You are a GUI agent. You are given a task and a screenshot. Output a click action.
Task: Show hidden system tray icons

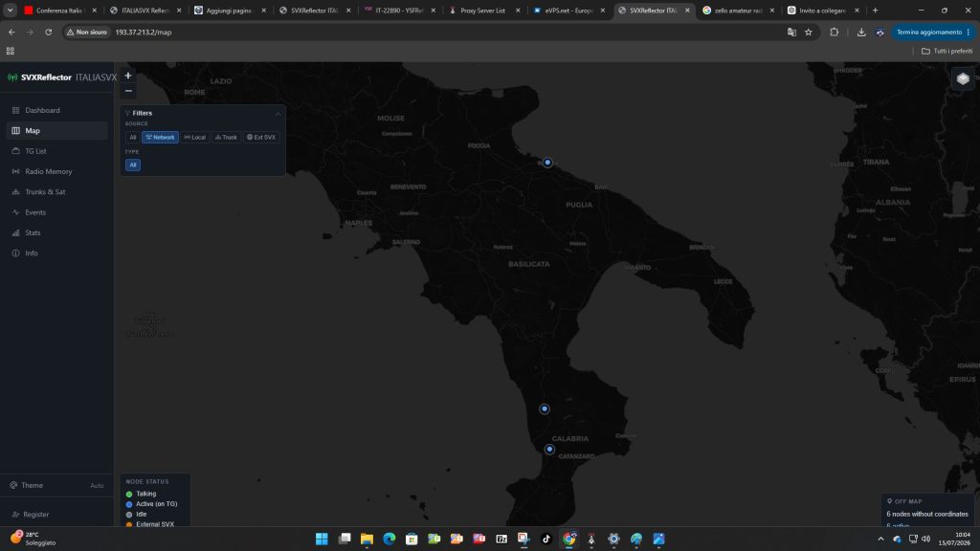coord(880,539)
